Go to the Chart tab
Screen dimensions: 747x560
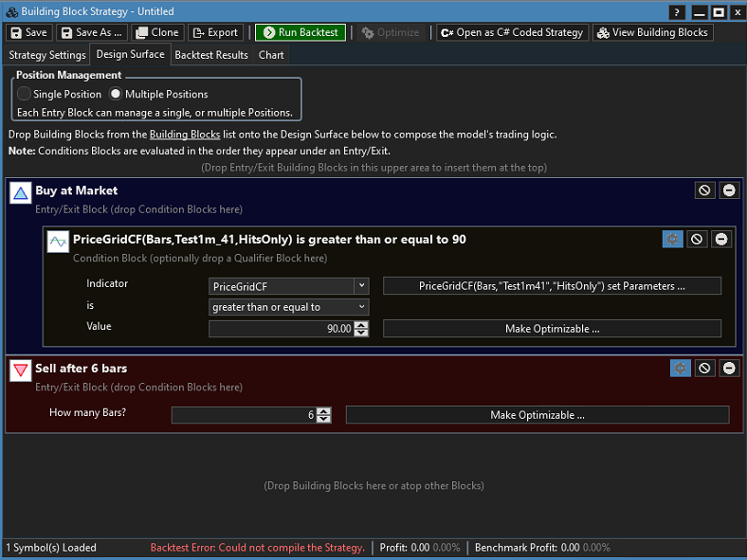tap(271, 55)
